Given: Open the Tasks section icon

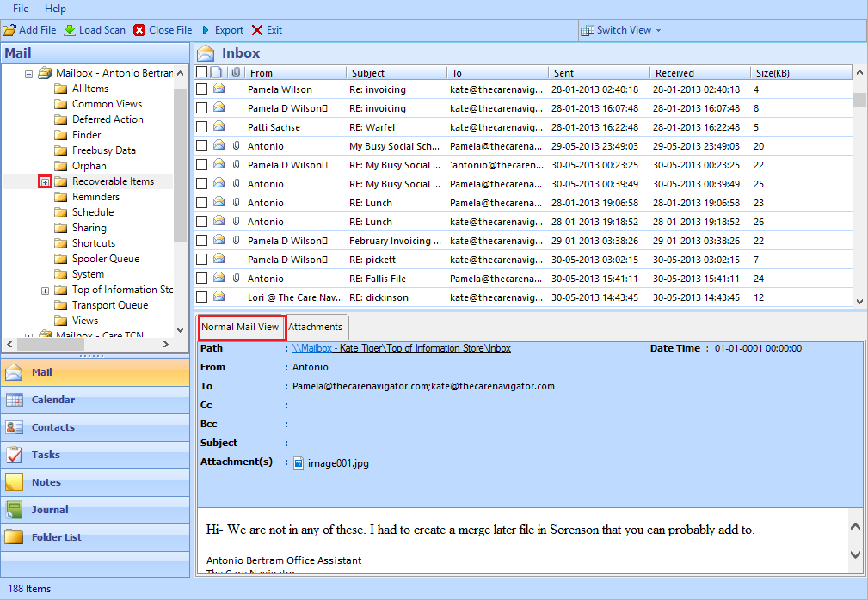Looking at the screenshot, I should tap(15, 455).
